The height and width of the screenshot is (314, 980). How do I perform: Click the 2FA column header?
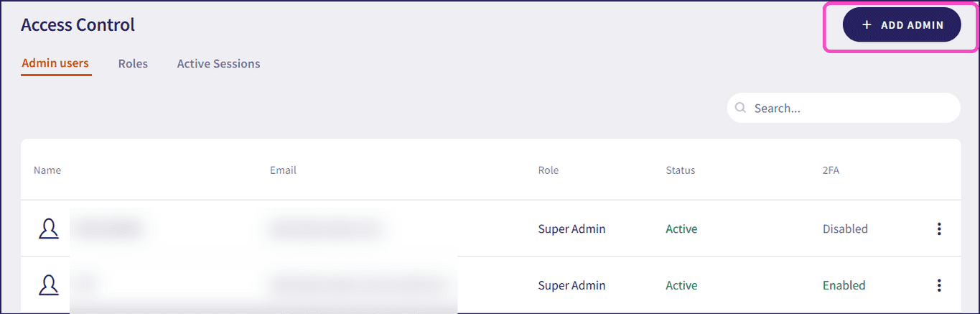831,170
